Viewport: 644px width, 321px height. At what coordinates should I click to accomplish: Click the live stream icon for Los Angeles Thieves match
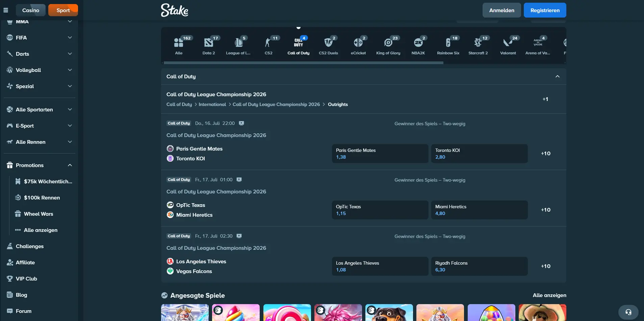[x=239, y=236]
